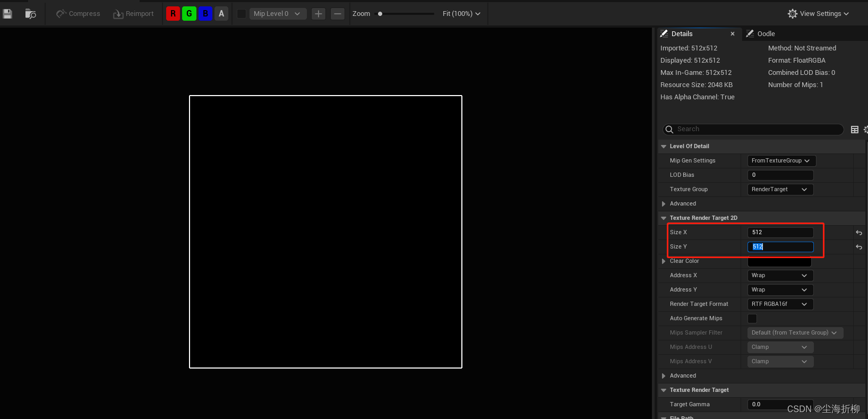
Task: Switch to the Details tab
Action: click(682, 33)
